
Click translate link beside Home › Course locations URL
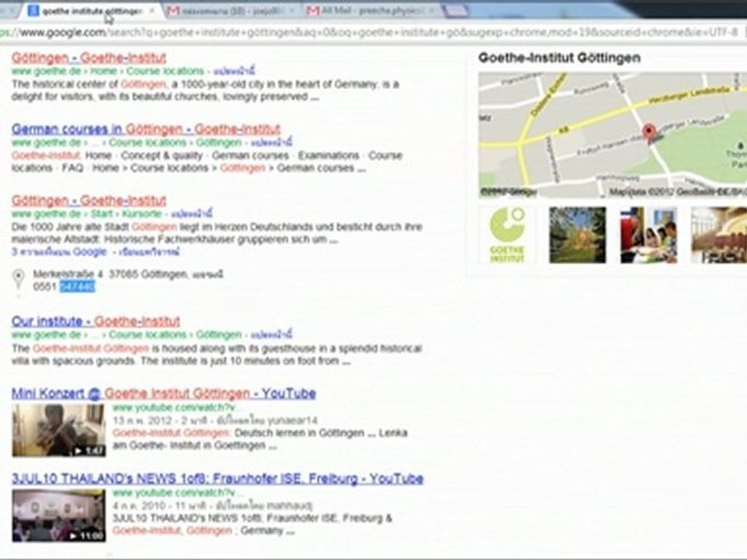point(234,72)
